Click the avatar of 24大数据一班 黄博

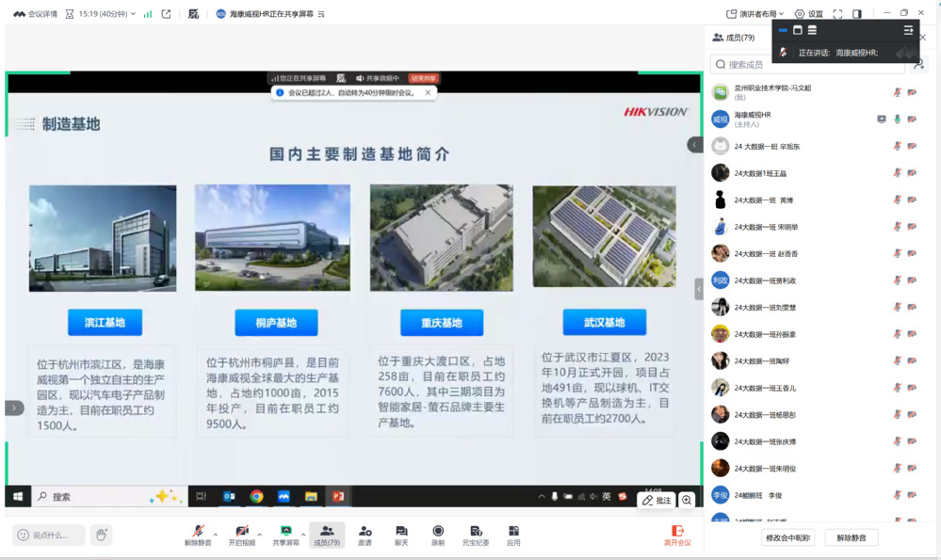(x=721, y=200)
